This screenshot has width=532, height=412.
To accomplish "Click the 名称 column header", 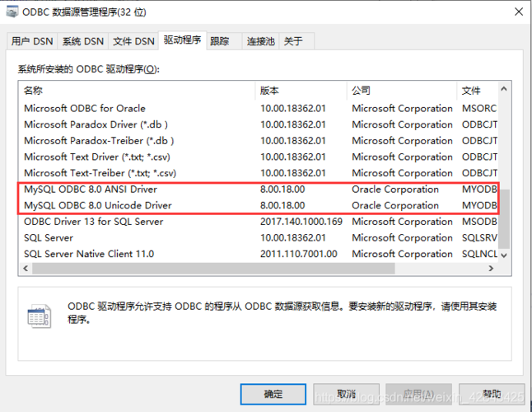I will (137, 91).
